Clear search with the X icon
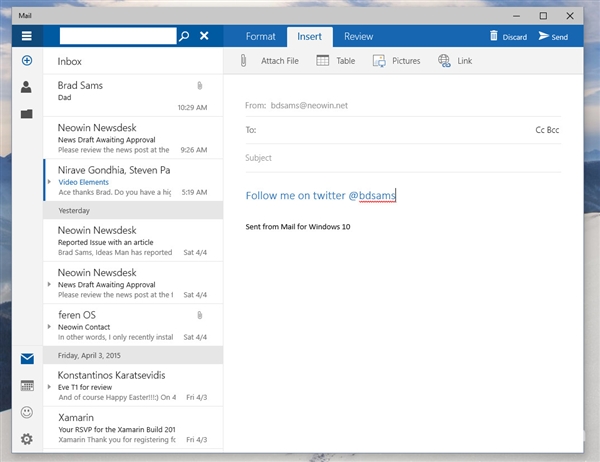600x462 pixels. point(204,36)
